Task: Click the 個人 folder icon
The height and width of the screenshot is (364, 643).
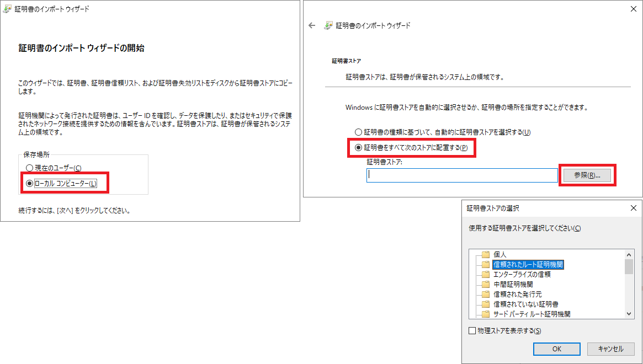Action: click(486, 254)
